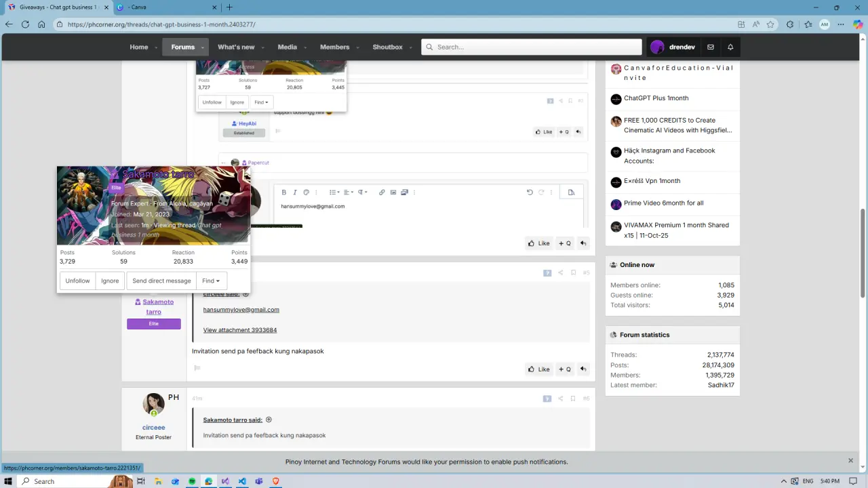Expand the 'Sakamoto tarro said' quote

pyautogui.click(x=269, y=420)
